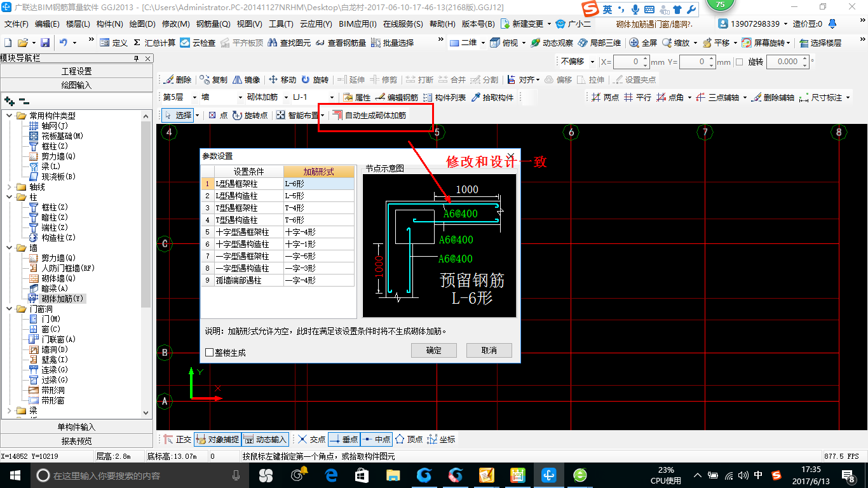Toggle 交点 intersection snap

pos(311,439)
